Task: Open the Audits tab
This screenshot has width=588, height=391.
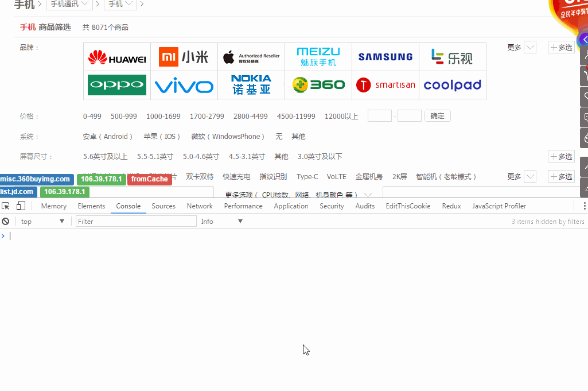Action: (365, 206)
